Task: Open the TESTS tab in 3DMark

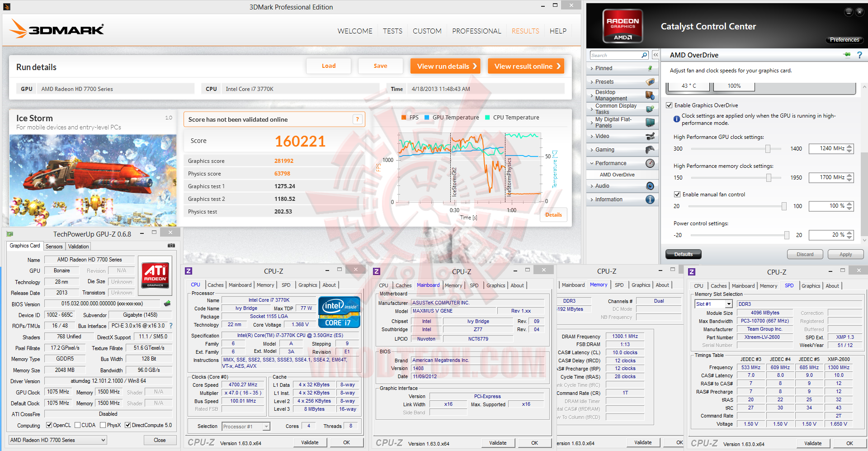Action: (x=392, y=31)
